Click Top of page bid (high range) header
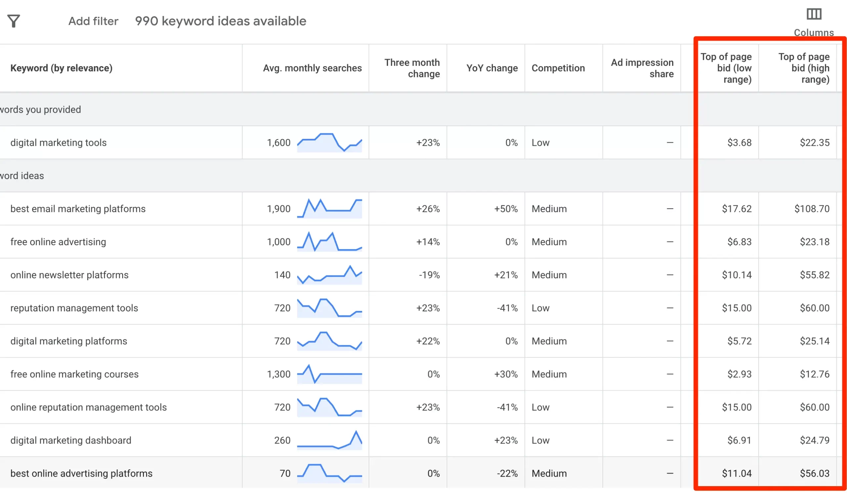Viewport: 847px width, 504px height. point(804,68)
